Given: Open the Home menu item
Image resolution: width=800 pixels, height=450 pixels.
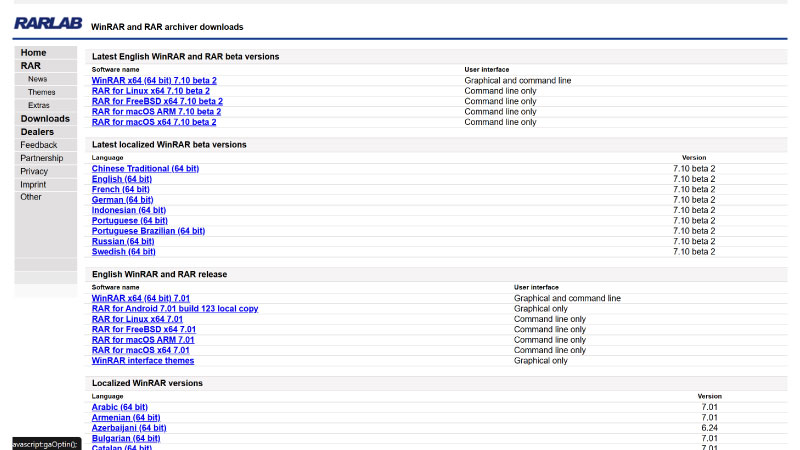Looking at the screenshot, I should pyautogui.click(x=33, y=53).
